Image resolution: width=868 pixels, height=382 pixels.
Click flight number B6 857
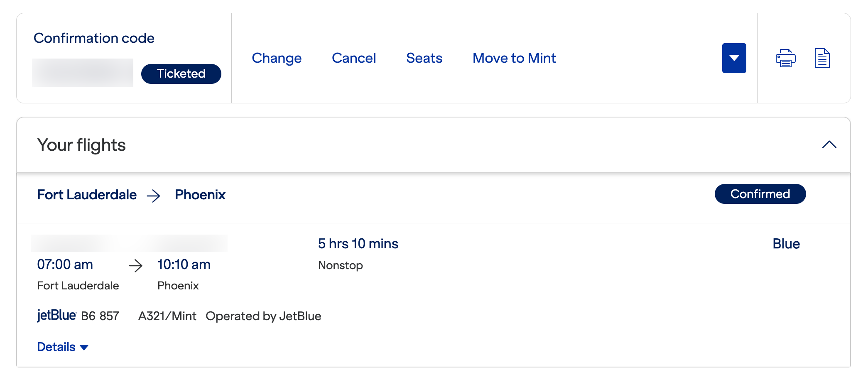(x=100, y=316)
